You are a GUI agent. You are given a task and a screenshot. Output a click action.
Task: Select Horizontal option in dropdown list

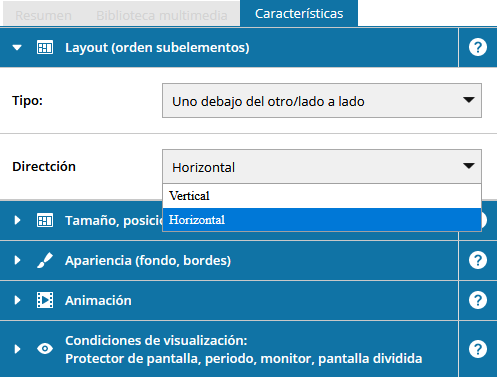[x=322, y=220]
